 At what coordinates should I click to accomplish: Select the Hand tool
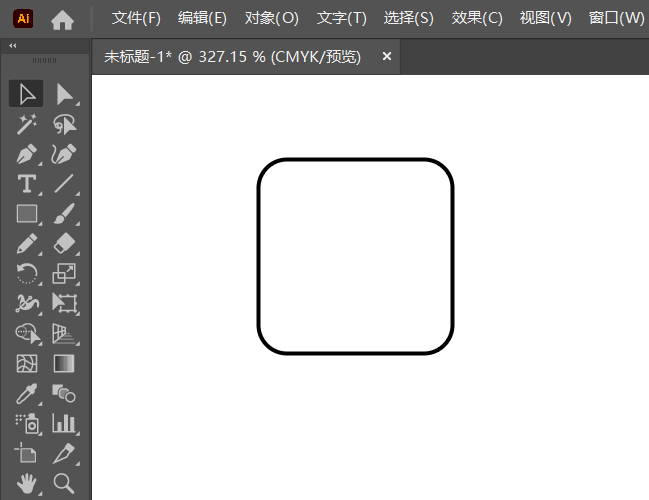point(27,483)
